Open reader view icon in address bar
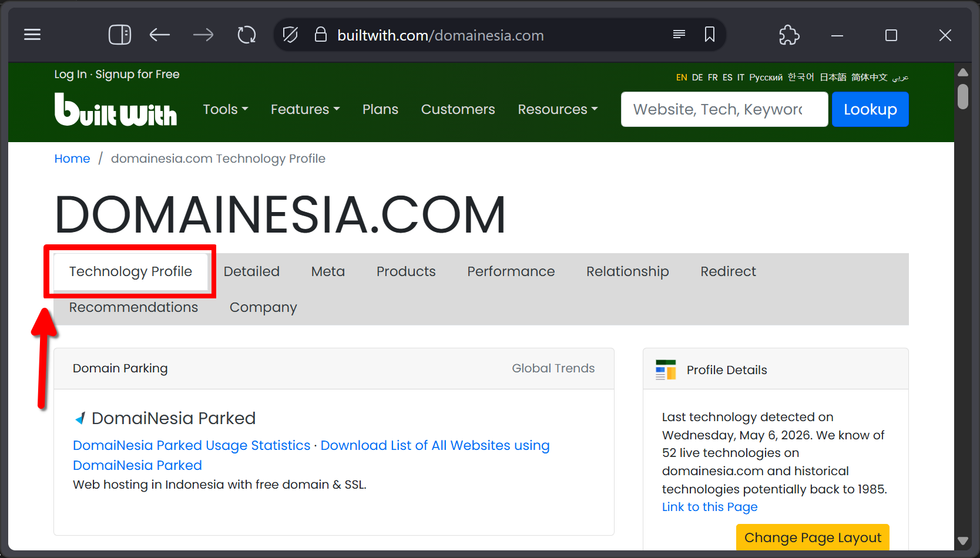 (679, 35)
